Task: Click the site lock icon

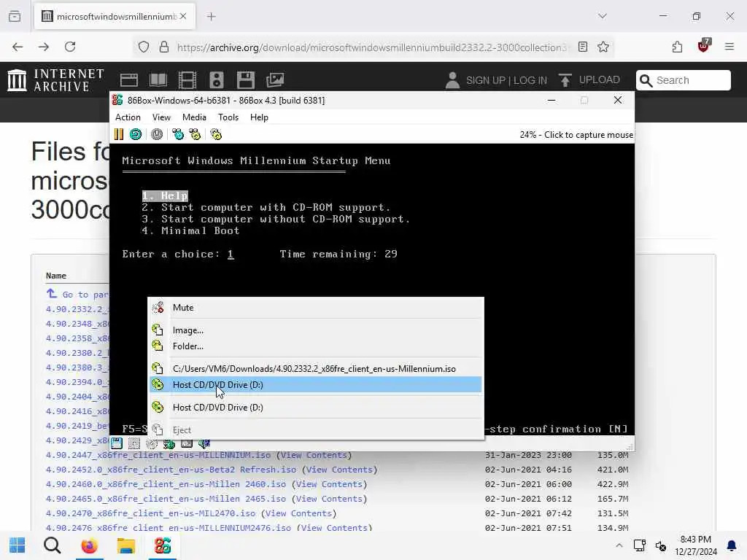Action: (x=164, y=47)
